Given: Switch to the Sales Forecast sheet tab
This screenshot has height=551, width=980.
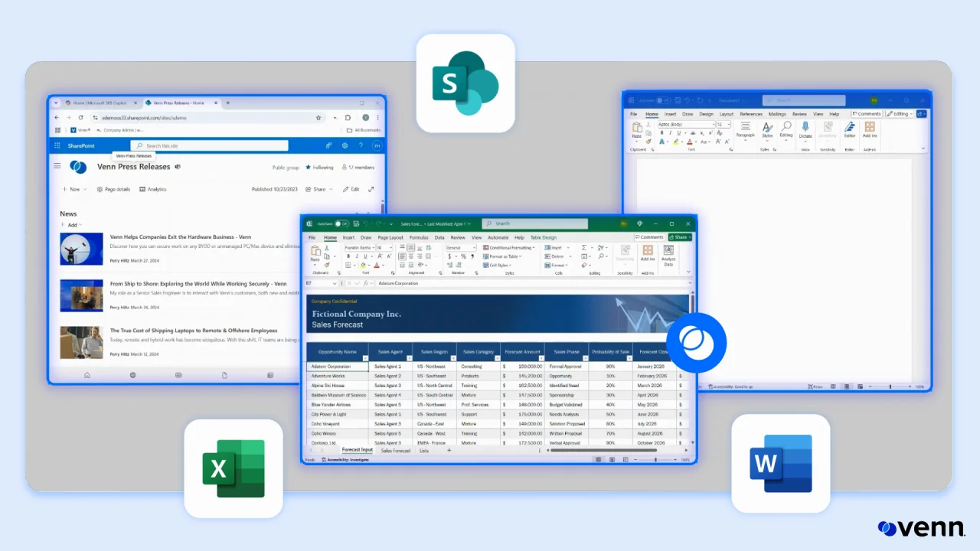Looking at the screenshot, I should tap(396, 451).
